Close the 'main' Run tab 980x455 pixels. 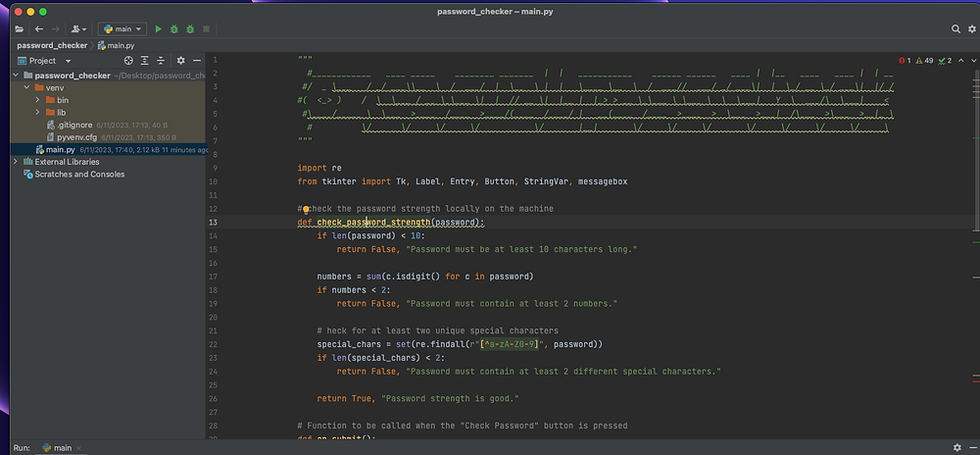point(78,448)
